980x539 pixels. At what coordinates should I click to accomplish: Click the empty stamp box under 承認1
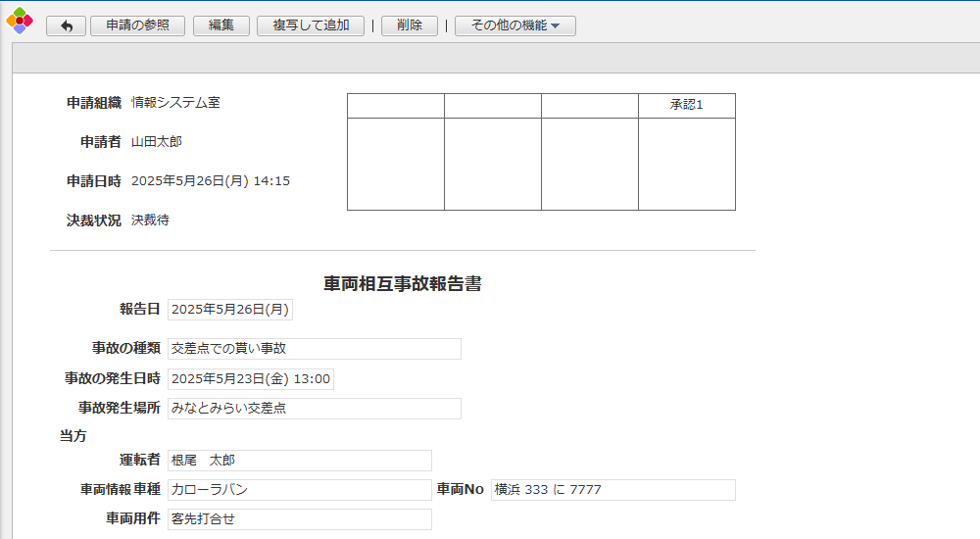pyautogui.click(x=686, y=164)
